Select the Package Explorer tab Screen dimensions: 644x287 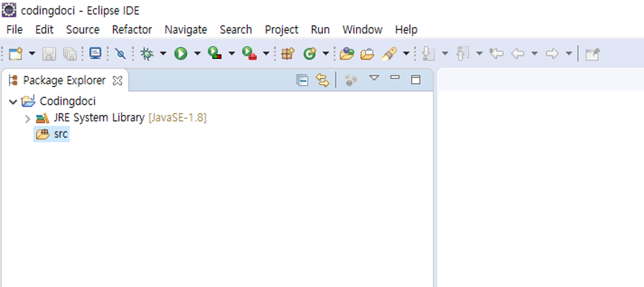pos(64,80)
